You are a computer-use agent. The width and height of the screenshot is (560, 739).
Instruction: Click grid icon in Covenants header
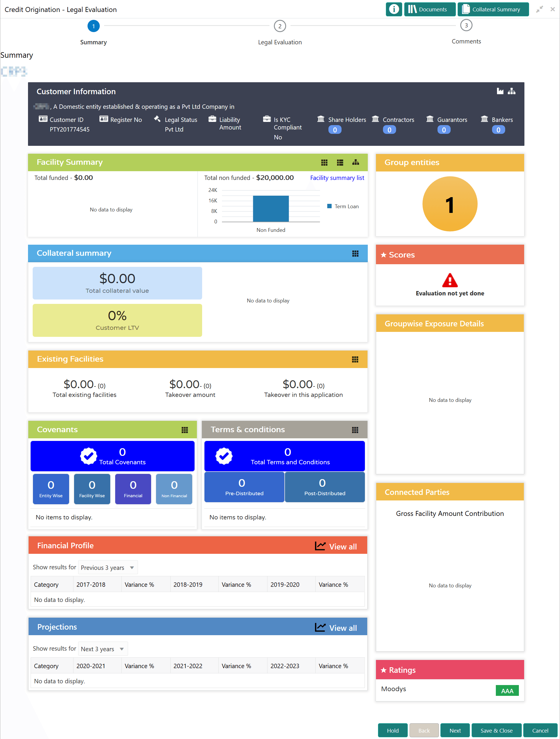pyautogui.click(x=184, y=430)
